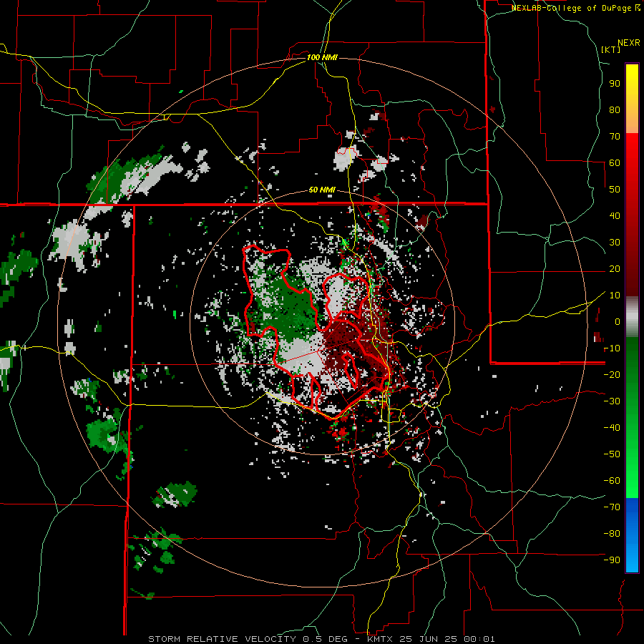Click the 30 value on velocity scale

point(615,243)
